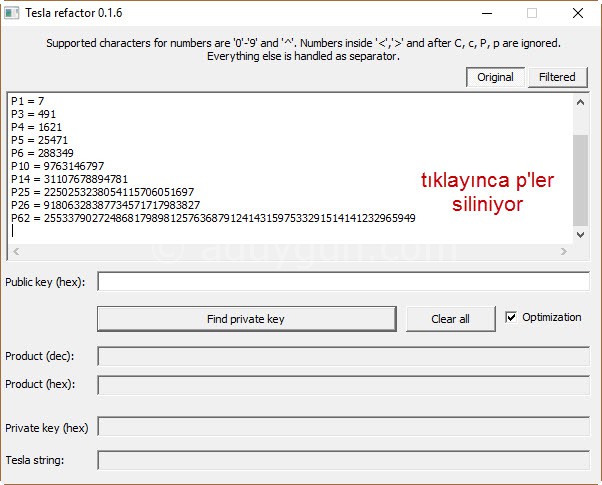Screen dimensions: 602x485
Task: Click the line 'P6 = 288349'
Action: [x=42, y=153]
